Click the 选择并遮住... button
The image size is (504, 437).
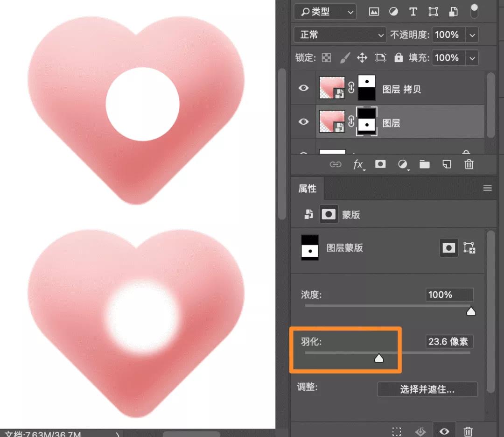pos(427,389)
